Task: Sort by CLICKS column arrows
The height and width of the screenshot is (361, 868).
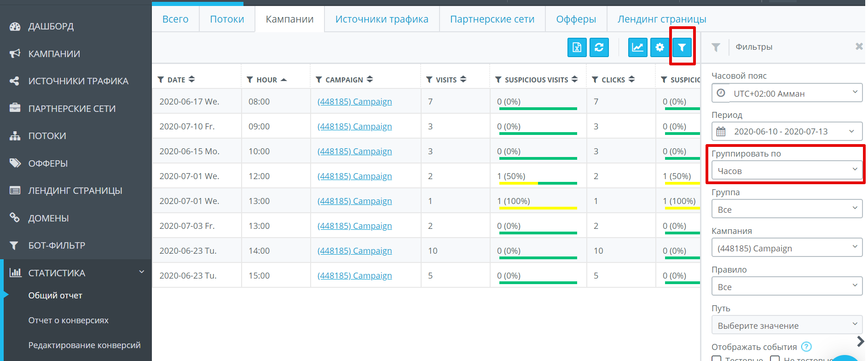Action: pyautogui.click(x=631, y=79)
